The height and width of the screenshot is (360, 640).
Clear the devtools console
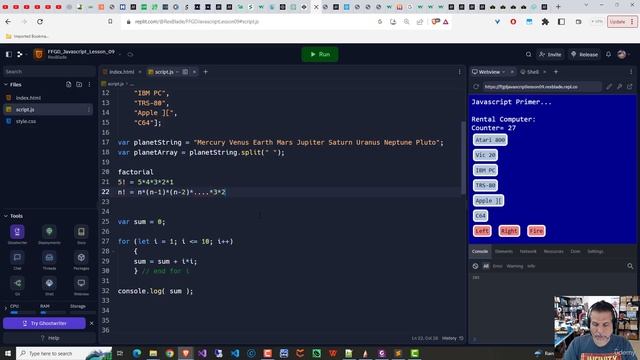476,266
